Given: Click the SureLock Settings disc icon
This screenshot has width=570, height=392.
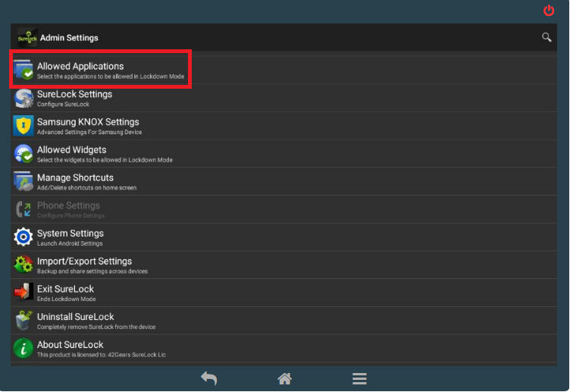Looking at the screenshot, I should coord(23,98).
